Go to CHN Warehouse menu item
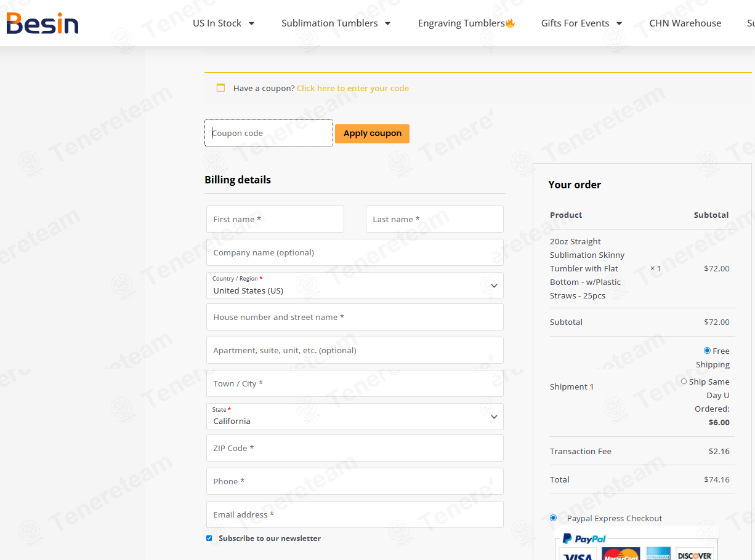The height and width of the screenshot is (560, 755). (x=685, y=23)
